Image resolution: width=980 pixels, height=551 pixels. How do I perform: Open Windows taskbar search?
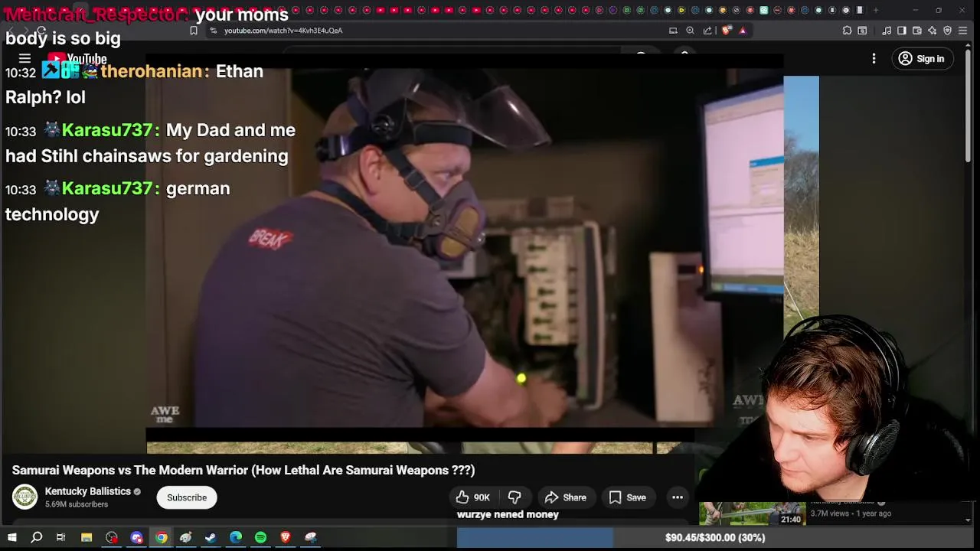pos(36,537)
